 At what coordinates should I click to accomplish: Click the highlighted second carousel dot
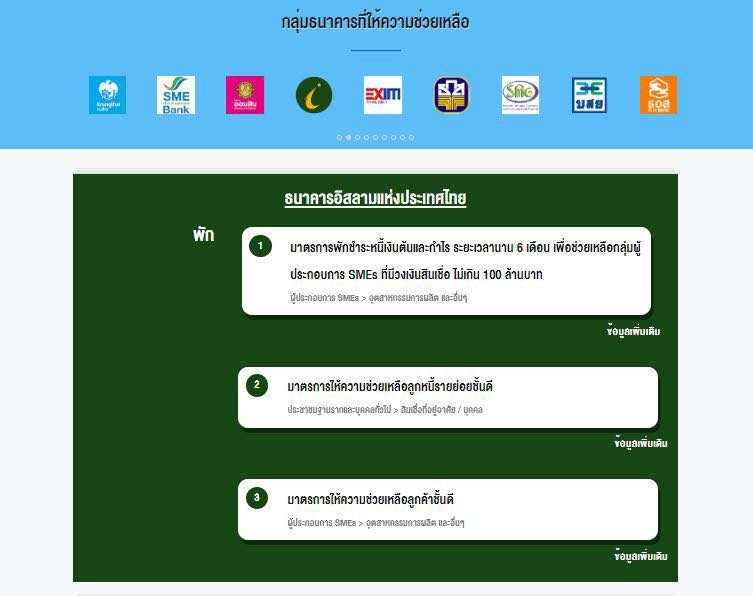click(348, 138)
